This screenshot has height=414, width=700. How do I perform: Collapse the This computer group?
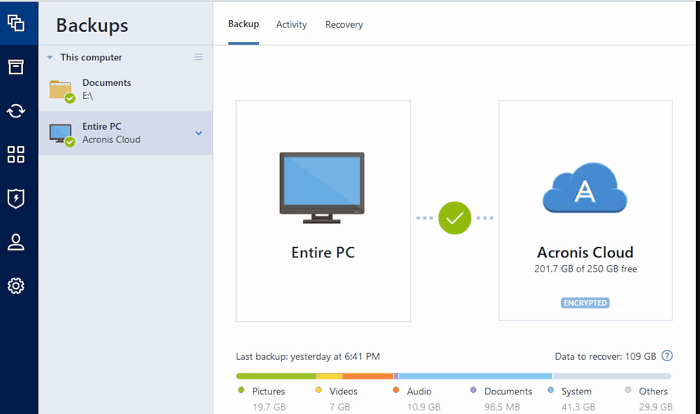pos(50,57)
